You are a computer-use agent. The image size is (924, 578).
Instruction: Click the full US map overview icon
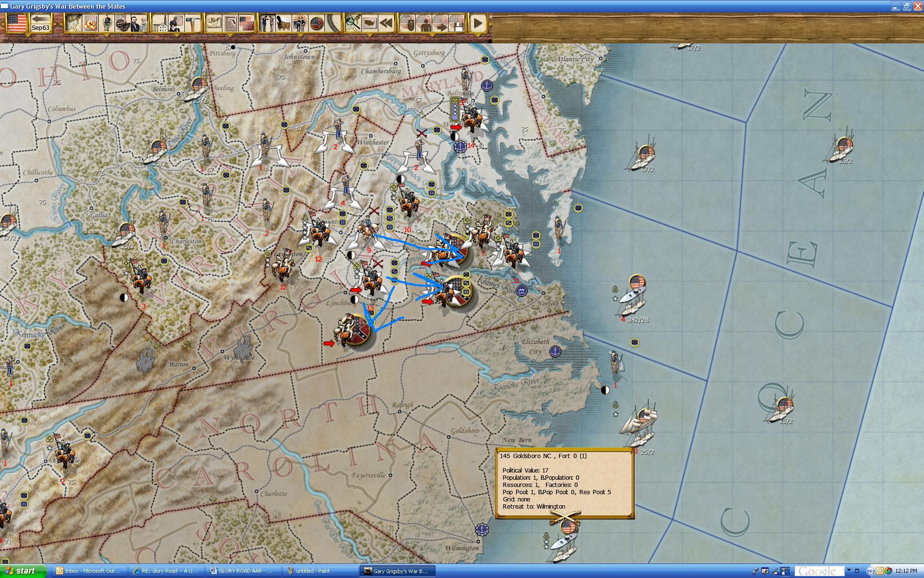(x=369, y=23)
